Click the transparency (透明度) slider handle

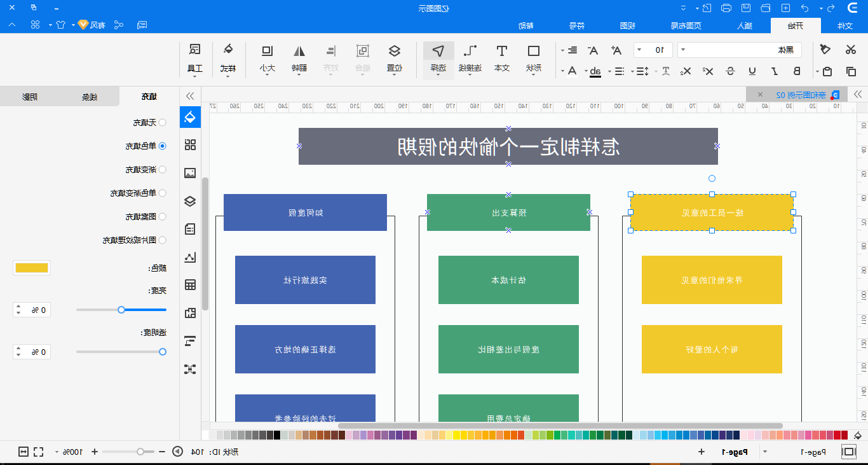click(163, 351)
